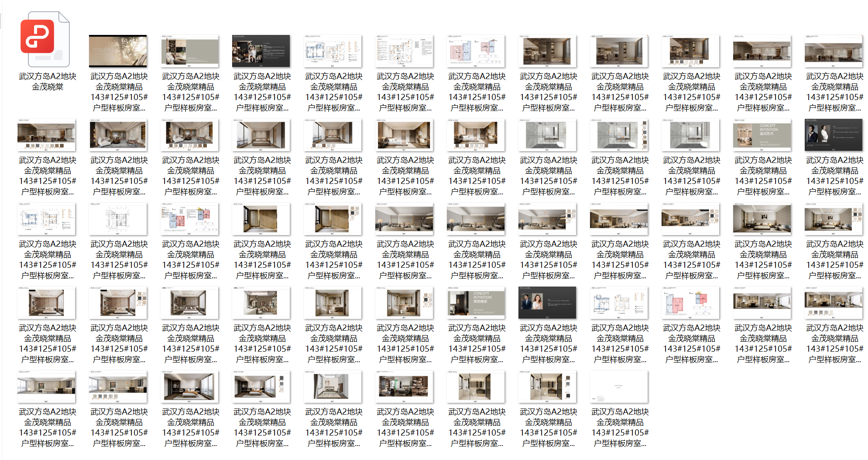Click the blank white final slide thumbnail

[619, 387]
